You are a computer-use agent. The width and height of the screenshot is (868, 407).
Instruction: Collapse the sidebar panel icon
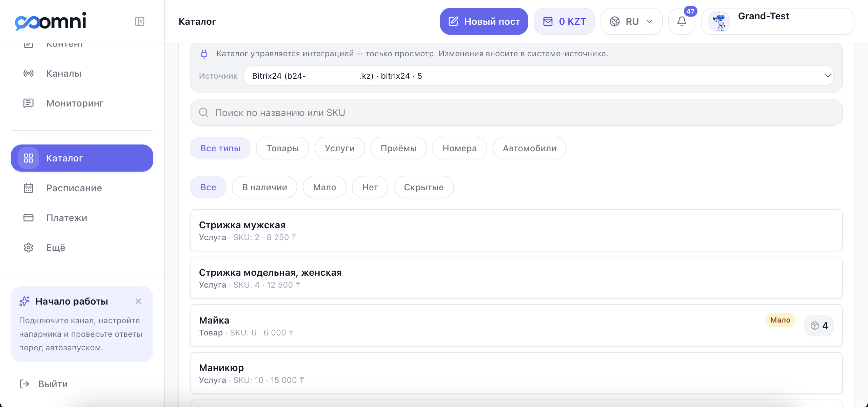(140, 21)
